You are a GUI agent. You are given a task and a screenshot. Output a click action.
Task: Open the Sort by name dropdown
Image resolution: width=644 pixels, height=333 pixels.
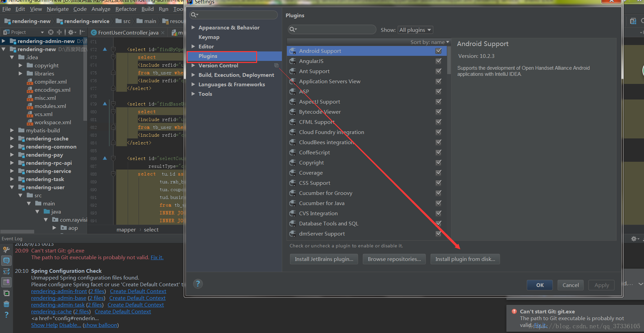[430, 42]
